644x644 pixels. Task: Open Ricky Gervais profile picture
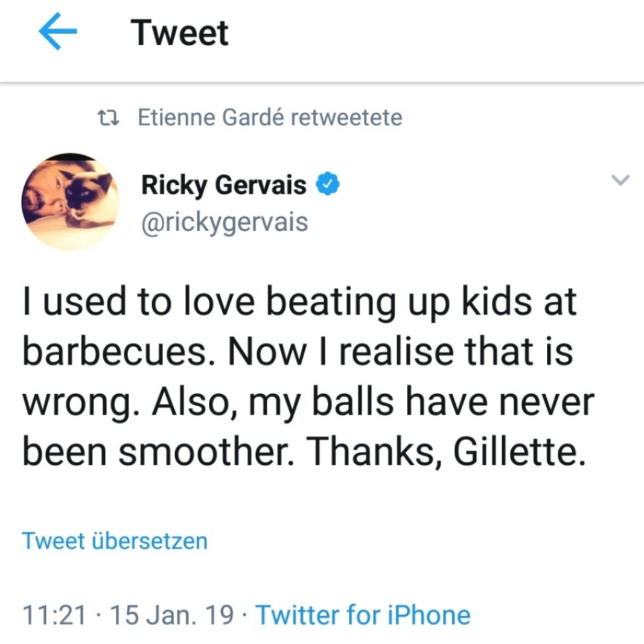tap(70, 202)
